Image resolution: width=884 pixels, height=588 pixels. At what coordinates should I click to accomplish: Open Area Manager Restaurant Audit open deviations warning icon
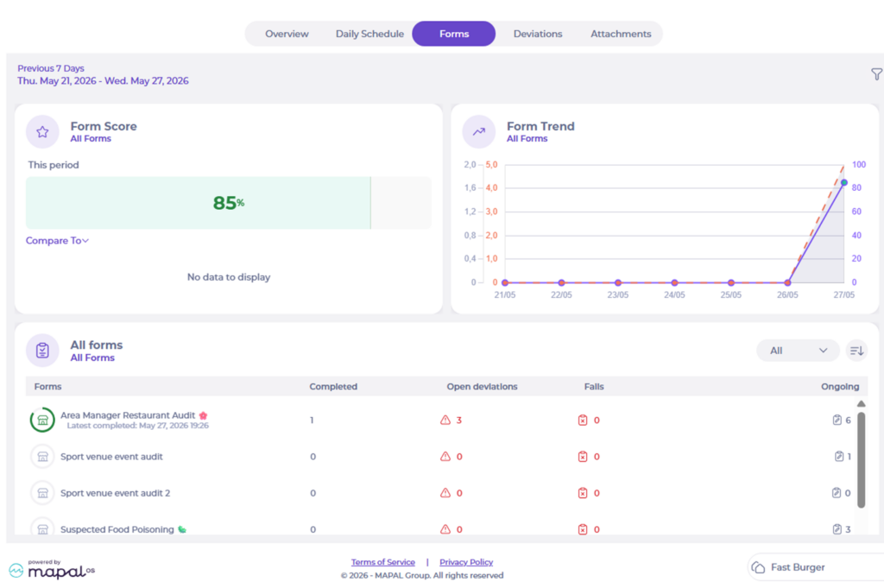[445, 420]
